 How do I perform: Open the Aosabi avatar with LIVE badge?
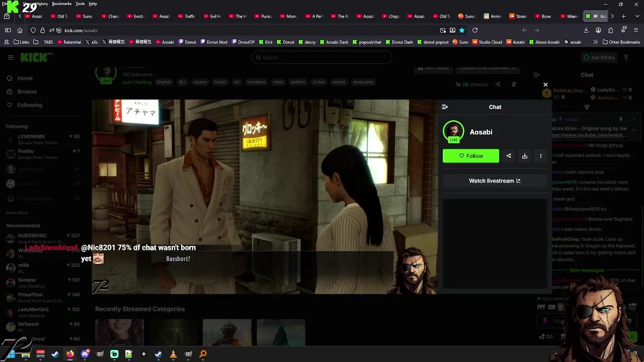(453, 132)
